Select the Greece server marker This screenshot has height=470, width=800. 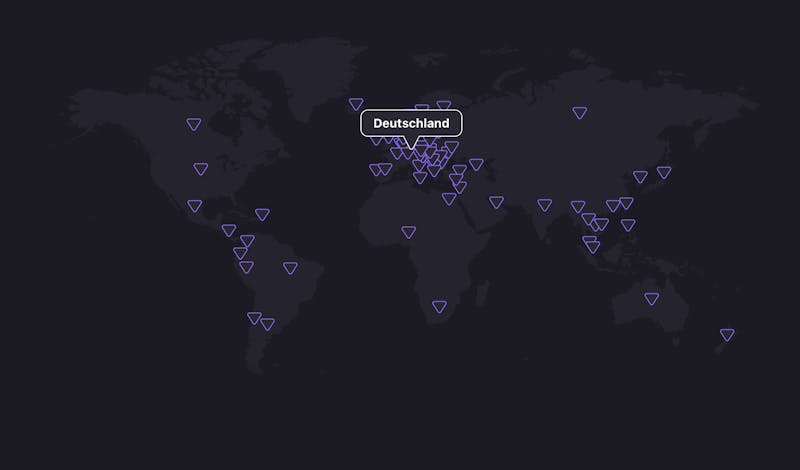434,171
